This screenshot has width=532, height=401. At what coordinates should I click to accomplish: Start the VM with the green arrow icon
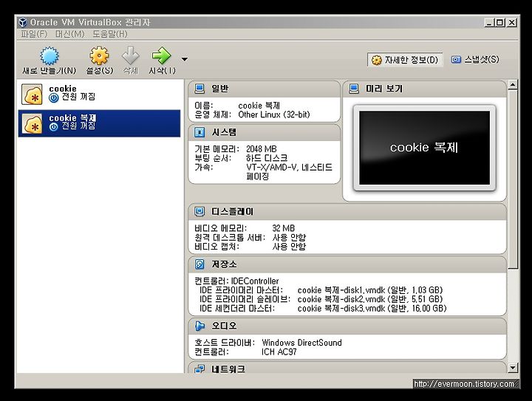click(x=161, y=55)
